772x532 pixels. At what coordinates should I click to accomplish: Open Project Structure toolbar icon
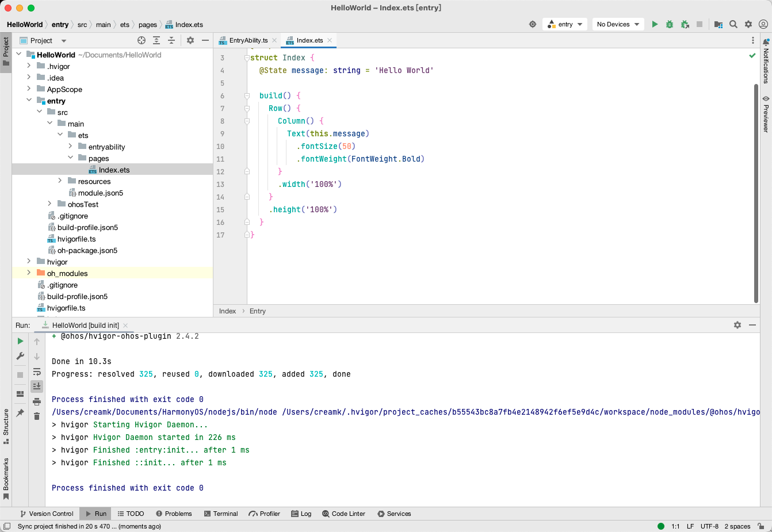click(719, 24)
